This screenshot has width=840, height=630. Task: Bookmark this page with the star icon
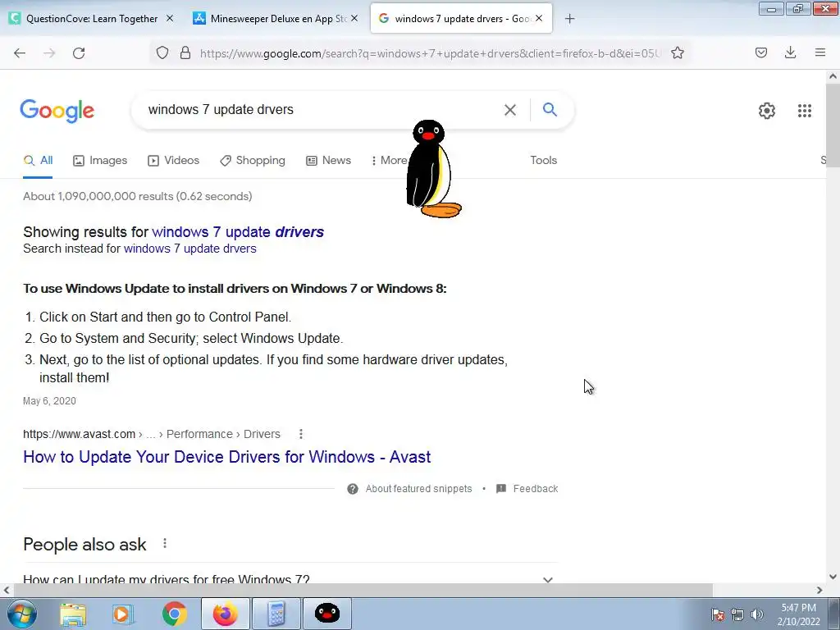pyautogui.click(x=678, y=52)
